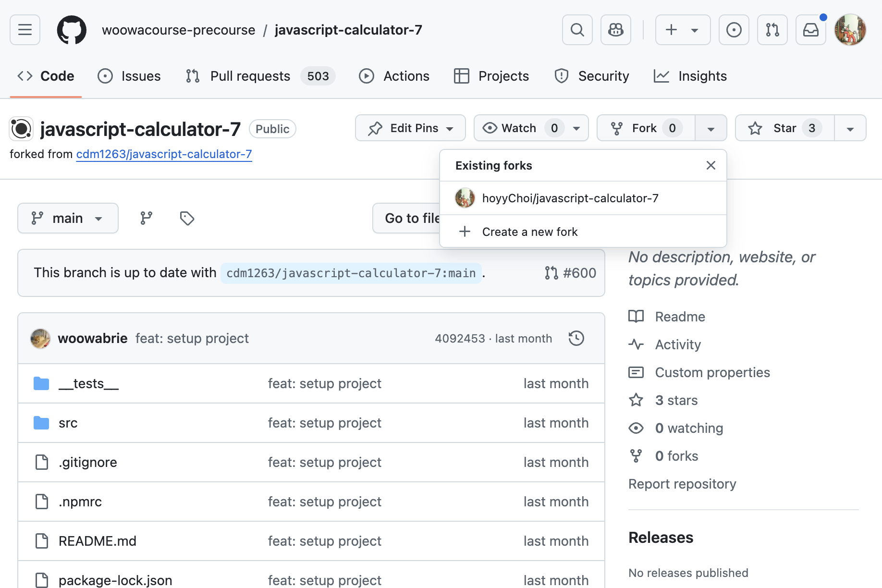Switch to the Pull requests tab
This screenshot has width=882, height=588.
pyautogui.click(x=260, y=76)
